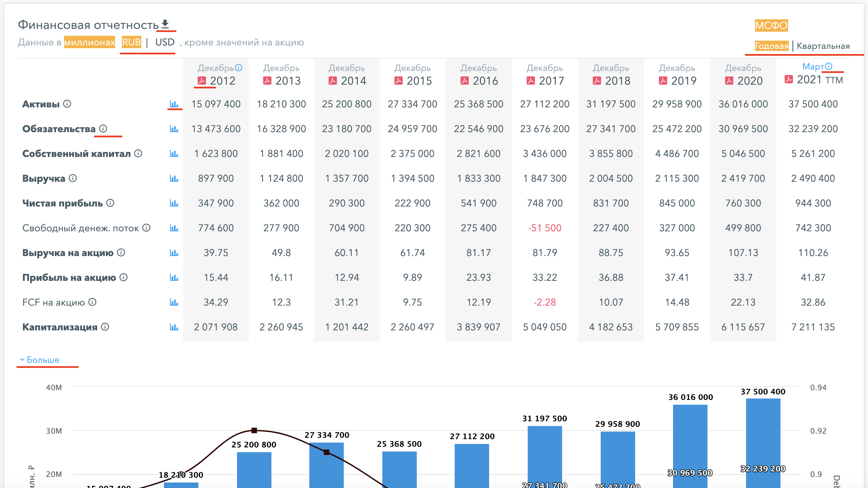Open the PDF report for 2015
868x488 pixels.
399,81
